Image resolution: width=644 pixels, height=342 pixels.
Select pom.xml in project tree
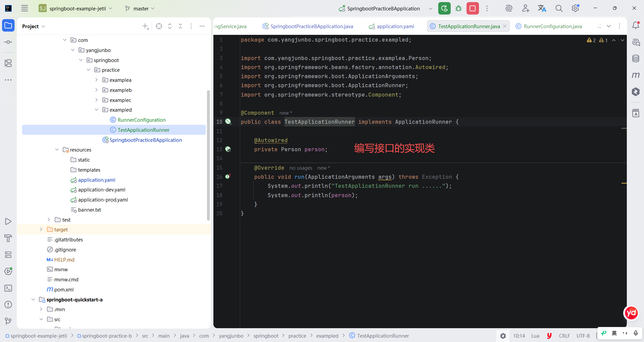(x=64, y=289)
